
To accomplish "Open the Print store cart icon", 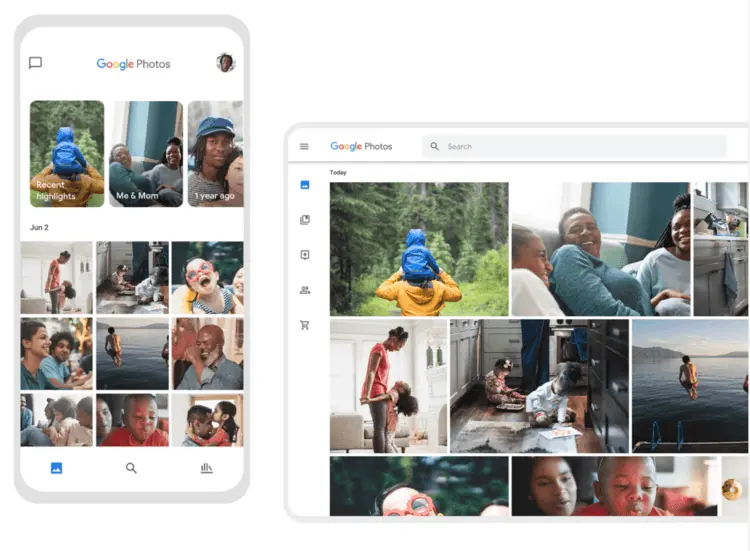I will pos(305,325).
